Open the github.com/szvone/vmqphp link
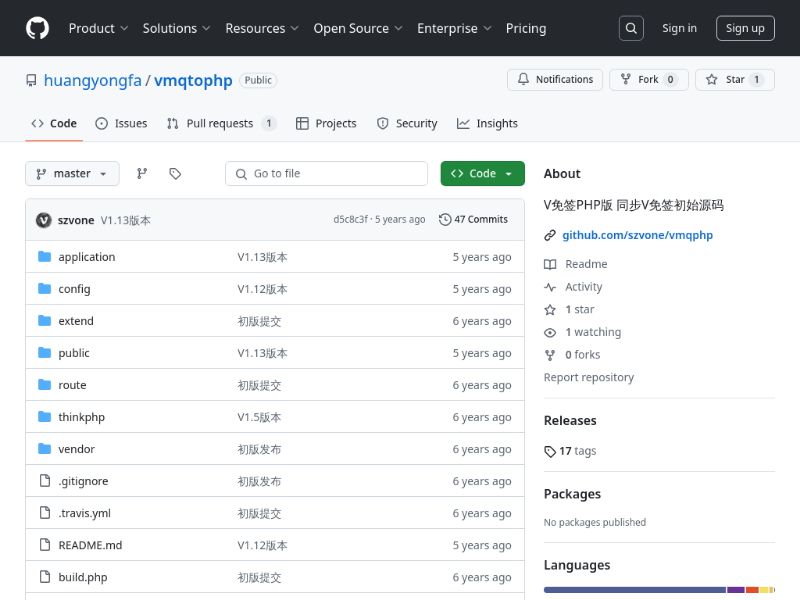Image resolution: width=800 pixels, height=600 pixels. 637,235
